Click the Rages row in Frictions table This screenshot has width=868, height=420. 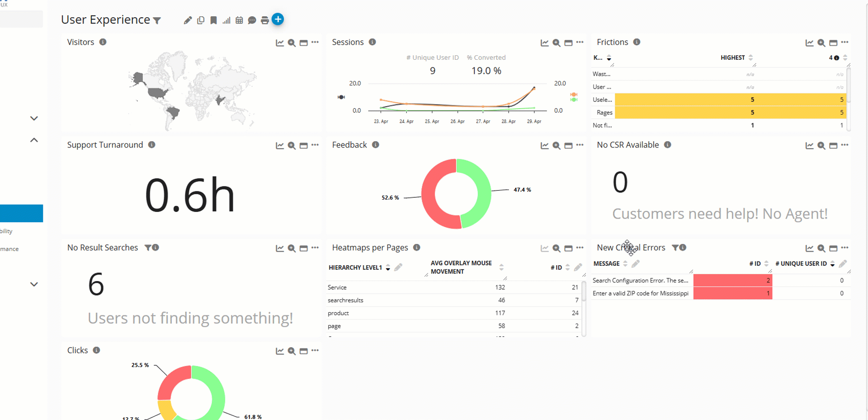pyautogui.click(x=718, y=112)
